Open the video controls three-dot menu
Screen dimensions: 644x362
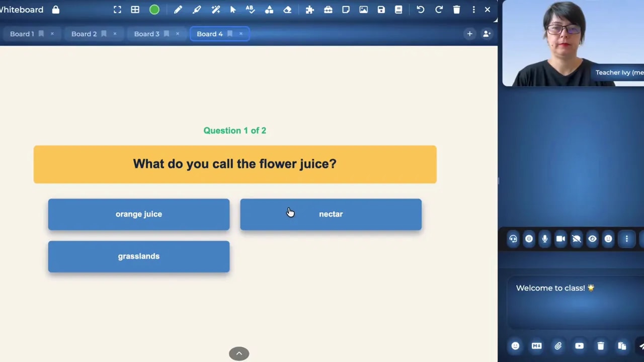[x=626, y=239]
